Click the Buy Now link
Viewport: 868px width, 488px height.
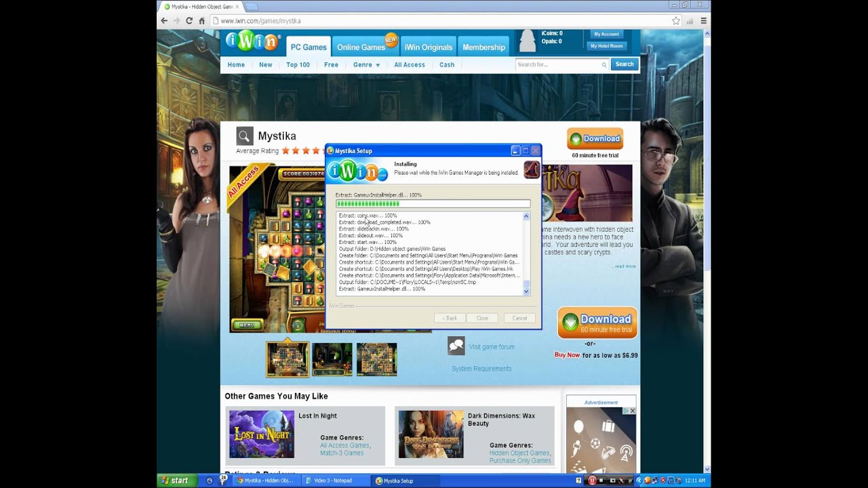[x=567, y=355]
